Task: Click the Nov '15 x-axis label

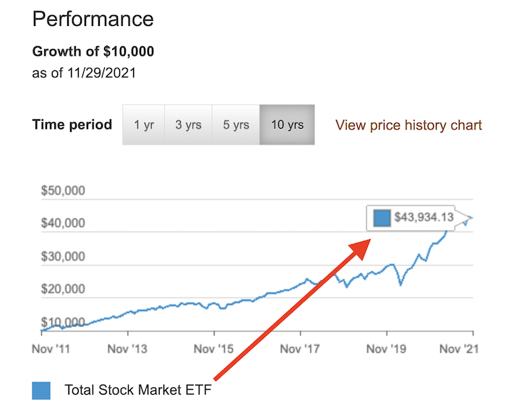Action: [214, 348]
